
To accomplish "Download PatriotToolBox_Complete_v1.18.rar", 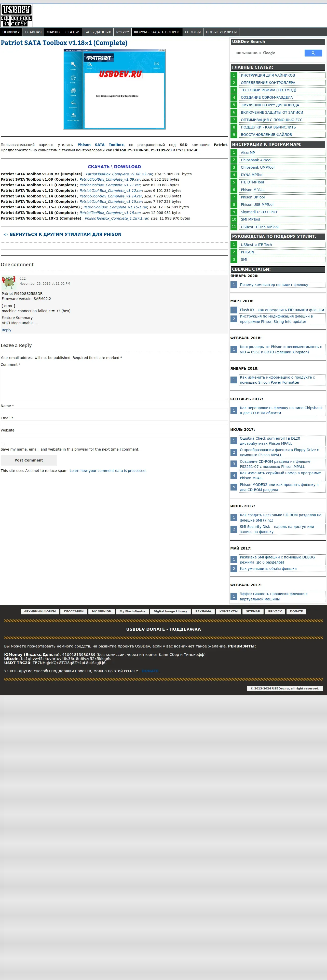I will (110, 213).
